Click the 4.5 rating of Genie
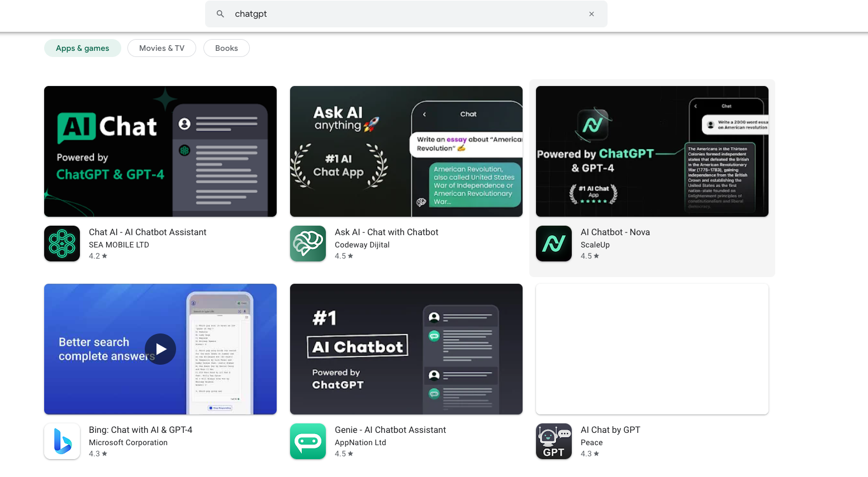 click(x=344, y=454)
